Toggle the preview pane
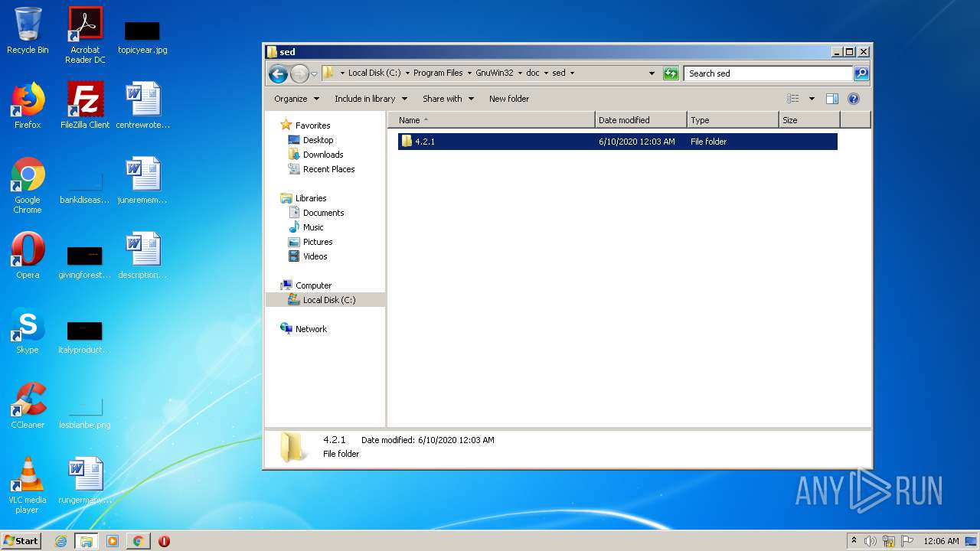This screenshot has width=980, height=551. 832,99
